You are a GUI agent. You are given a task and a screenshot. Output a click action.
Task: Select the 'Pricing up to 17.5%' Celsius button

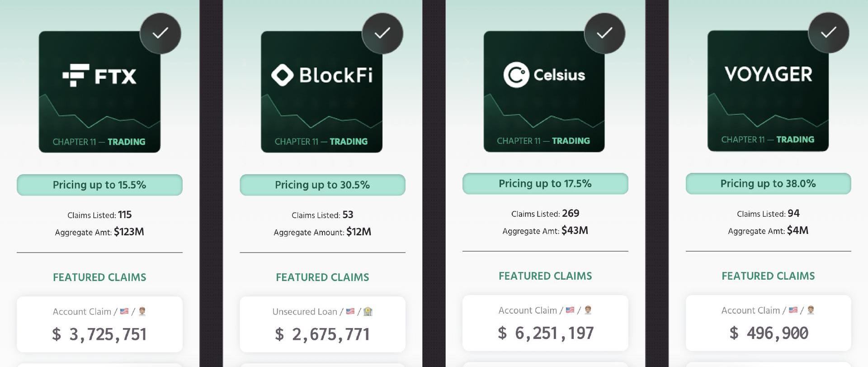545,183
